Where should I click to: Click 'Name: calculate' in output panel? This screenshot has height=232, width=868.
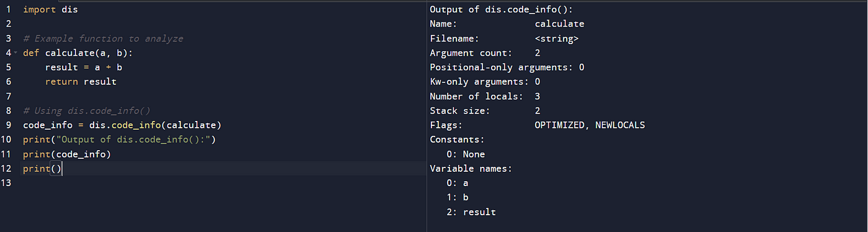(507, 24)
